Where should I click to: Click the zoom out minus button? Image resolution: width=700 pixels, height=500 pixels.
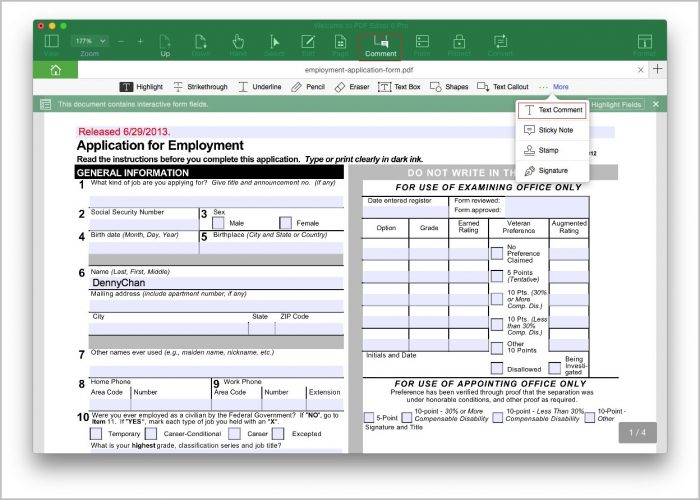tap(121, 42)
